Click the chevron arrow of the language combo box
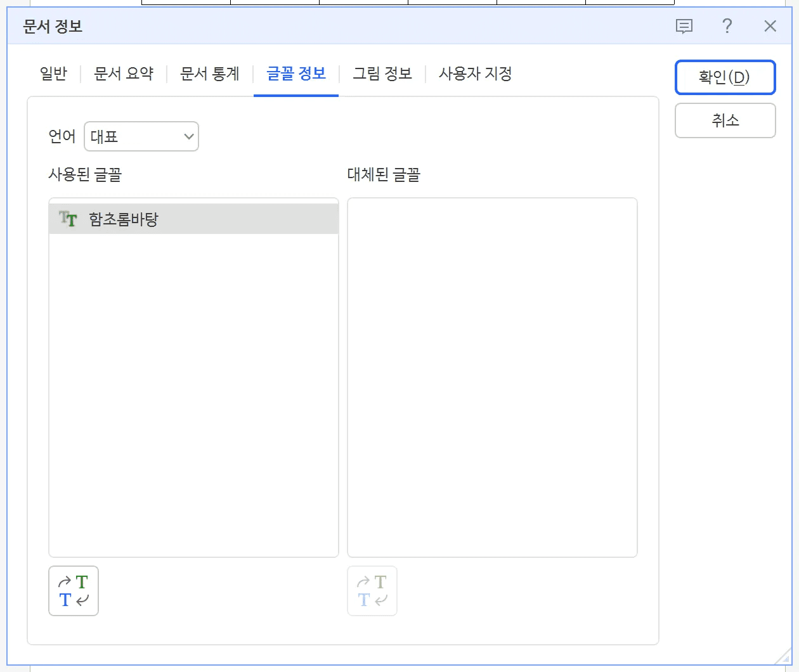The width and height of the screenshot is (799, 672). [188, 136]
